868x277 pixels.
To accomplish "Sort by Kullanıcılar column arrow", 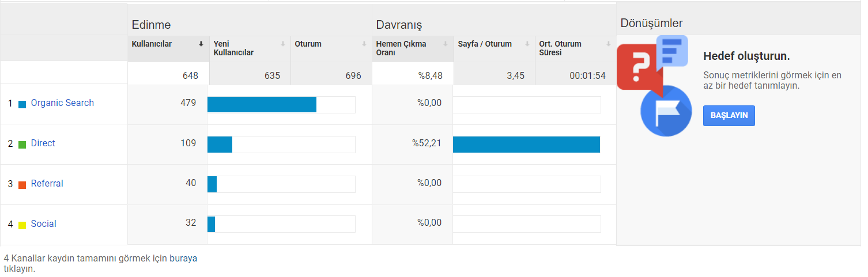I will point(201,44).
